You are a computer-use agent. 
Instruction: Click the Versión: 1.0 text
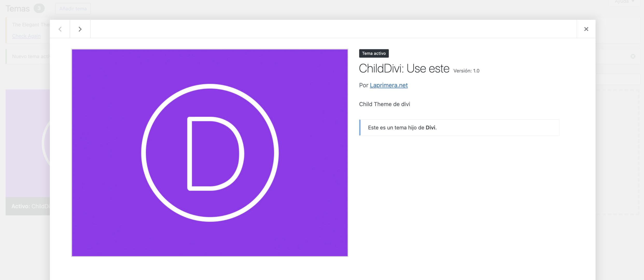(x=466, y=71)
